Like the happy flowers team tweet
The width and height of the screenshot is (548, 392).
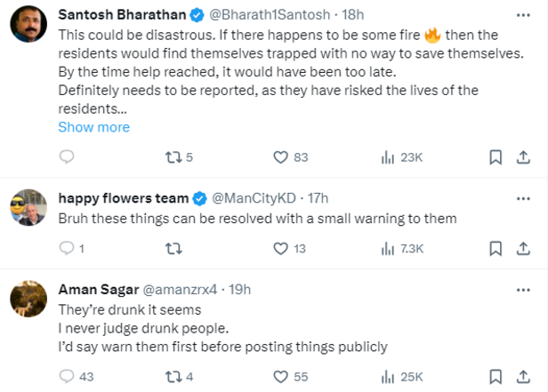(281, 249)
